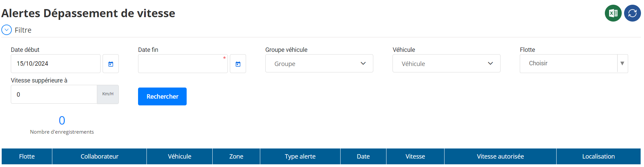
Task: Open the Flotte Choisir dropdown arrow
Action: pos(622,64)
